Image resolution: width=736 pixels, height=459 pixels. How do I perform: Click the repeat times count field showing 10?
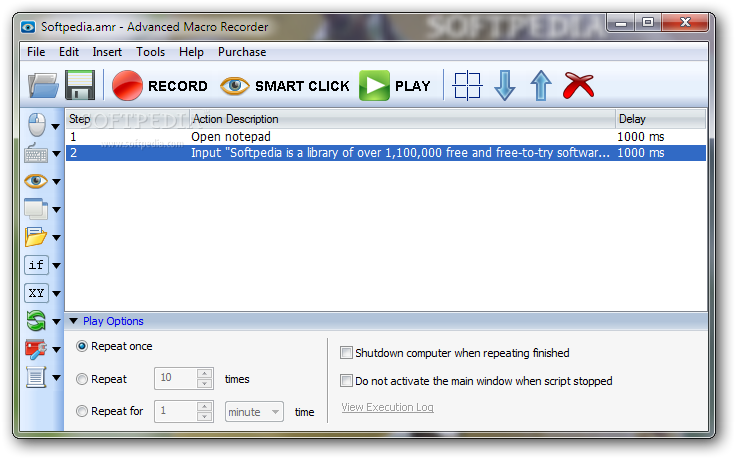(x=176, y=378)
